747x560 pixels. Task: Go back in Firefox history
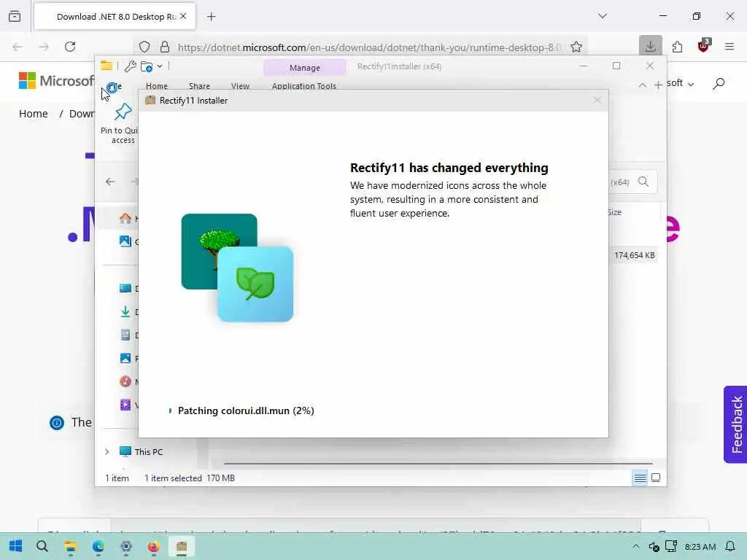(x=18, y=47)
